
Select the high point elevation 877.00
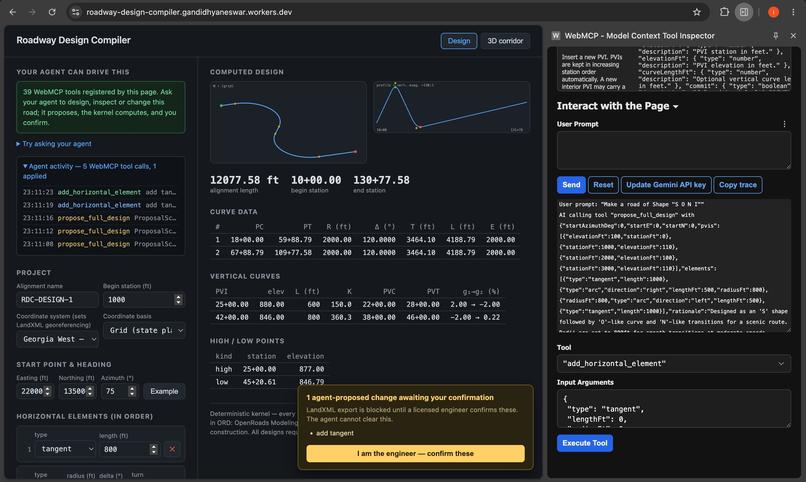coord(312,369)
